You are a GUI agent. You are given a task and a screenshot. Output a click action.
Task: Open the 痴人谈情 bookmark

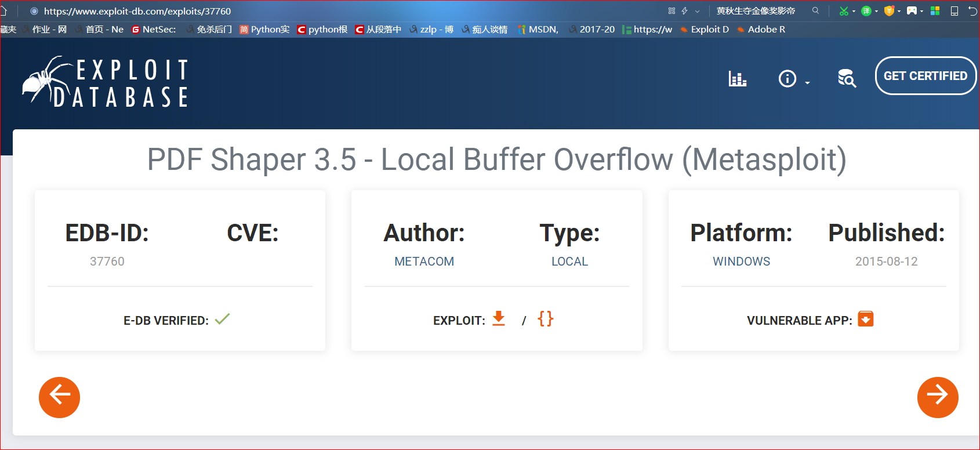(x=485, y=30)
